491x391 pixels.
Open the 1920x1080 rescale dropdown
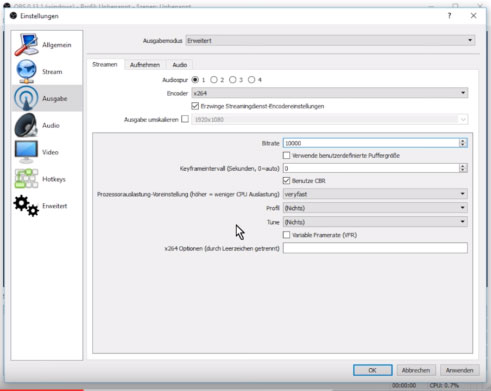[330, 119]
